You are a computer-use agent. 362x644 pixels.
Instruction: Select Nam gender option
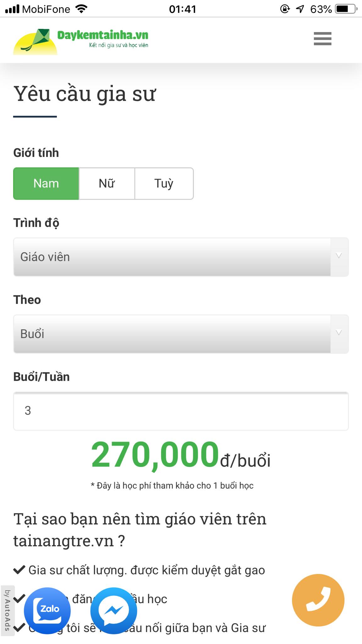click(46, 183)
